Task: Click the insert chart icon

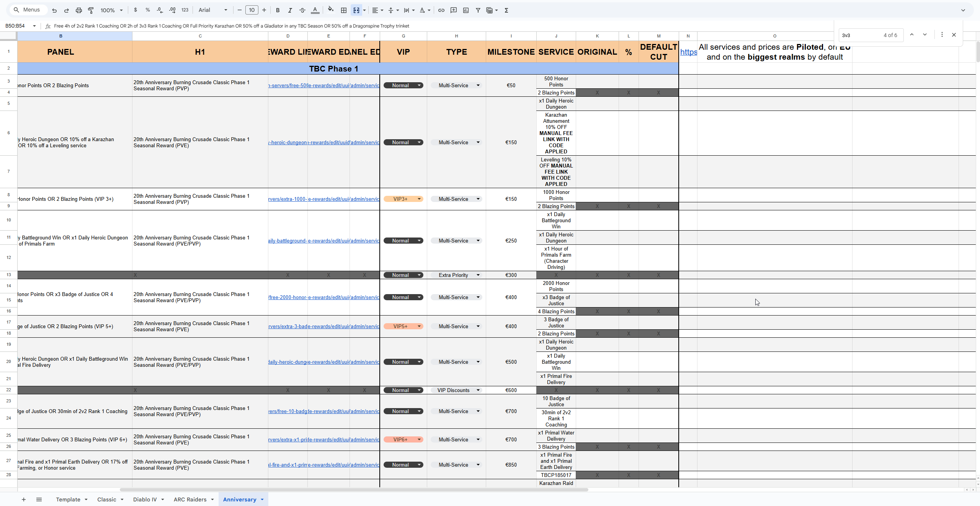Action: 466,10
